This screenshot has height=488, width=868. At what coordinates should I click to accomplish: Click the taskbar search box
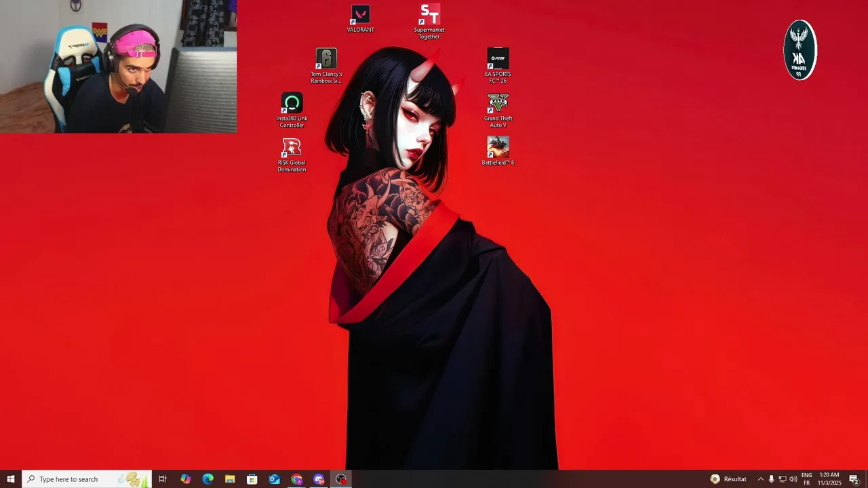[87, 479]
